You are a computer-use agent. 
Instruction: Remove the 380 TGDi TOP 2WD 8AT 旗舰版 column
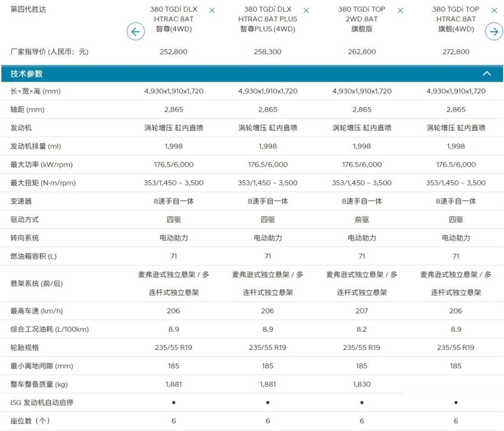(x=400, y=11)
